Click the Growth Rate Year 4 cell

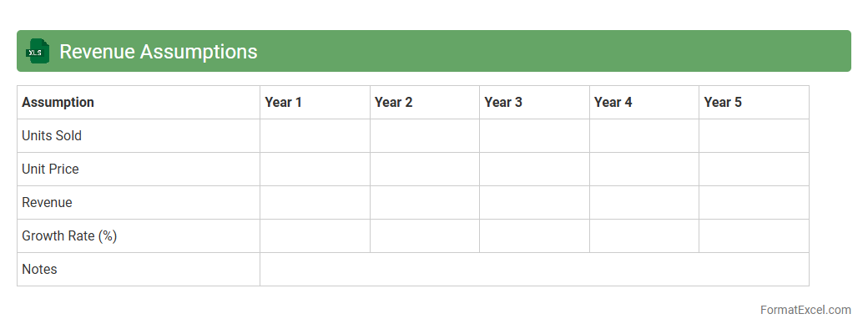[x=644, y=235]
